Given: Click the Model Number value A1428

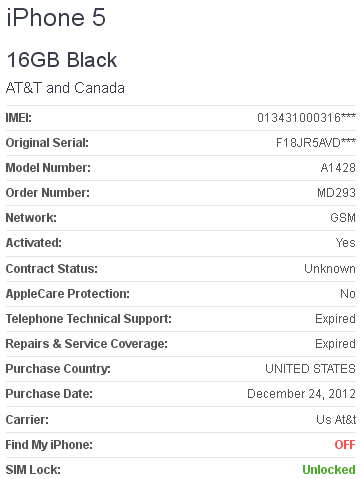Looking at the screenshot, I should coord(338,168).
